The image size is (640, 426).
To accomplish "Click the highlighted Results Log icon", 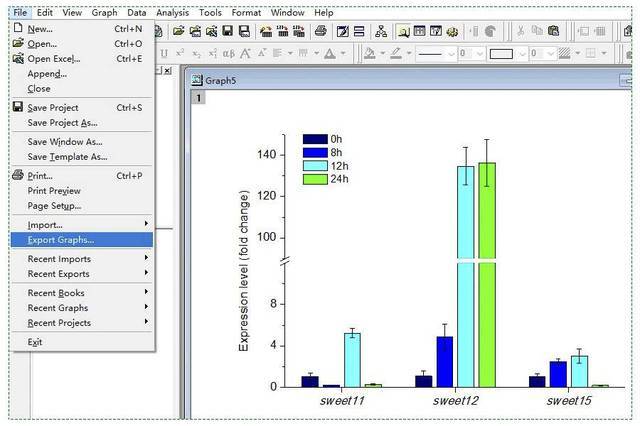I will tap(403, 31).
